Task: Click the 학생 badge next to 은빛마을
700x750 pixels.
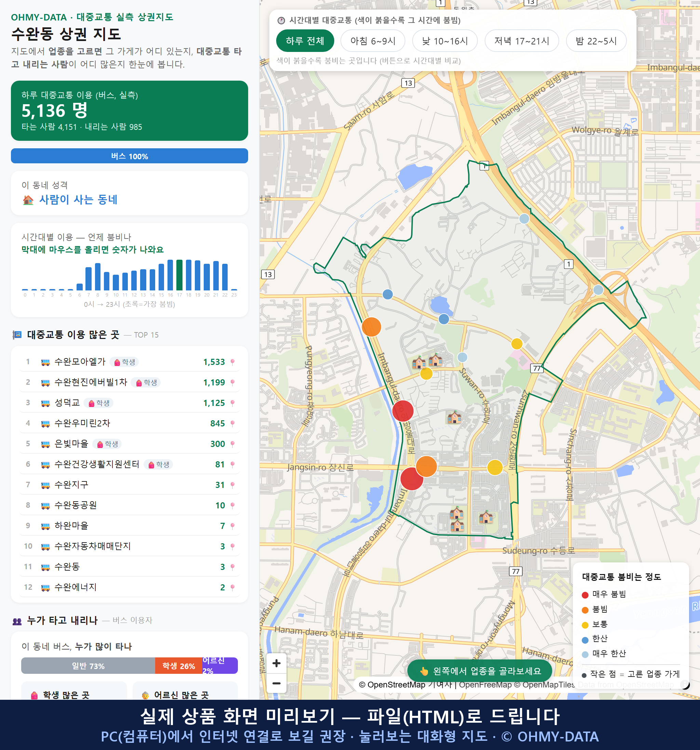Action: click(x=107, y=444)
